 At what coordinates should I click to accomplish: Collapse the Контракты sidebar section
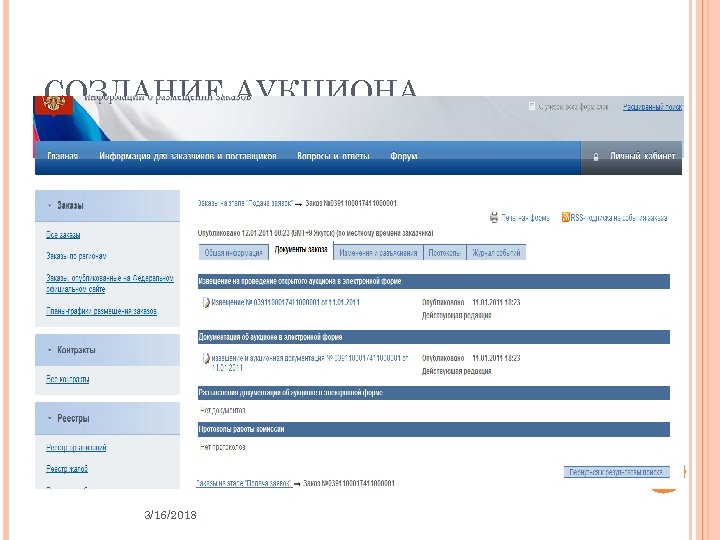(x=50, y=350)
